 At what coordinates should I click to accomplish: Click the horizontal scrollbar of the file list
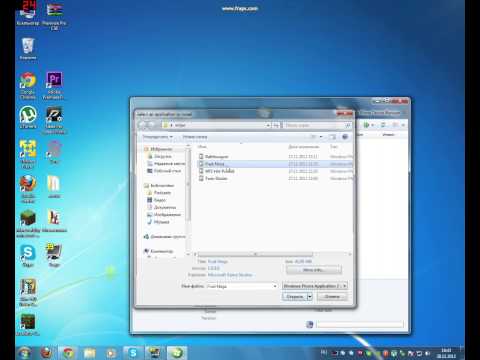[x=255, y=254]
